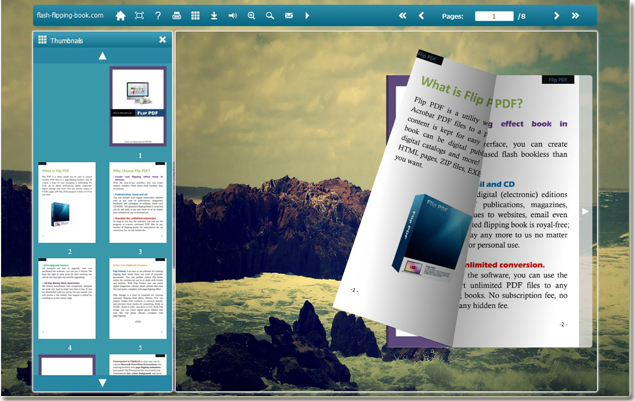Viewport: 635px width, 401px height.
Task: Click the Print icon
Action: (177, 16)
